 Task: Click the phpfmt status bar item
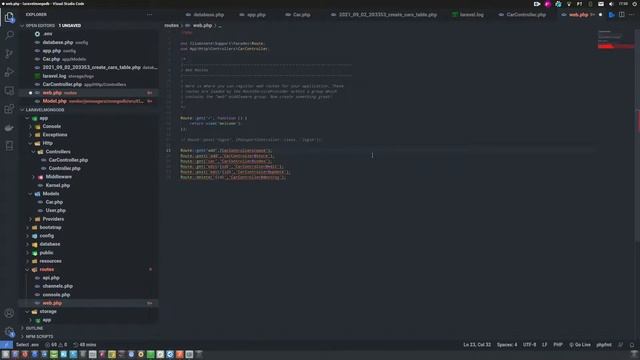[x=604, y=345]
